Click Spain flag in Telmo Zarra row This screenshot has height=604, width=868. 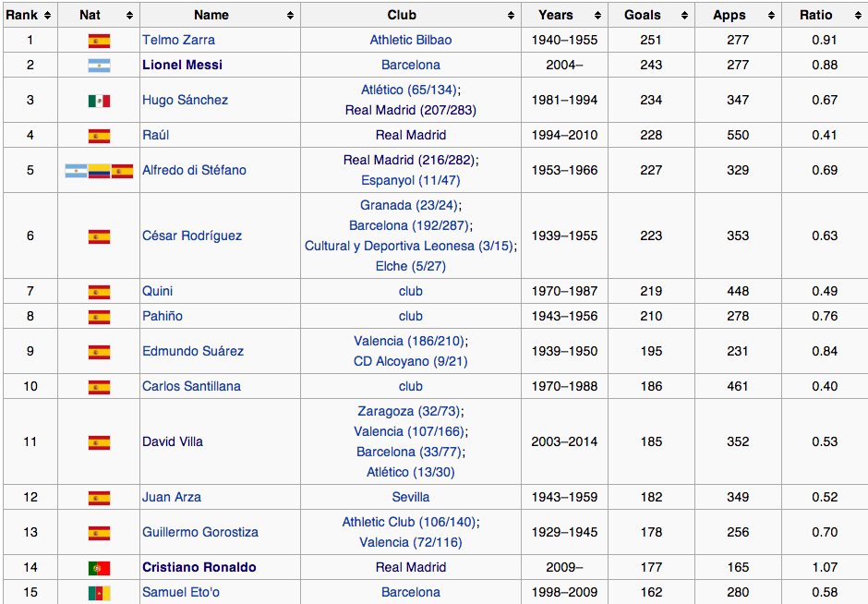pyautogui.click(x=99, y=41)
